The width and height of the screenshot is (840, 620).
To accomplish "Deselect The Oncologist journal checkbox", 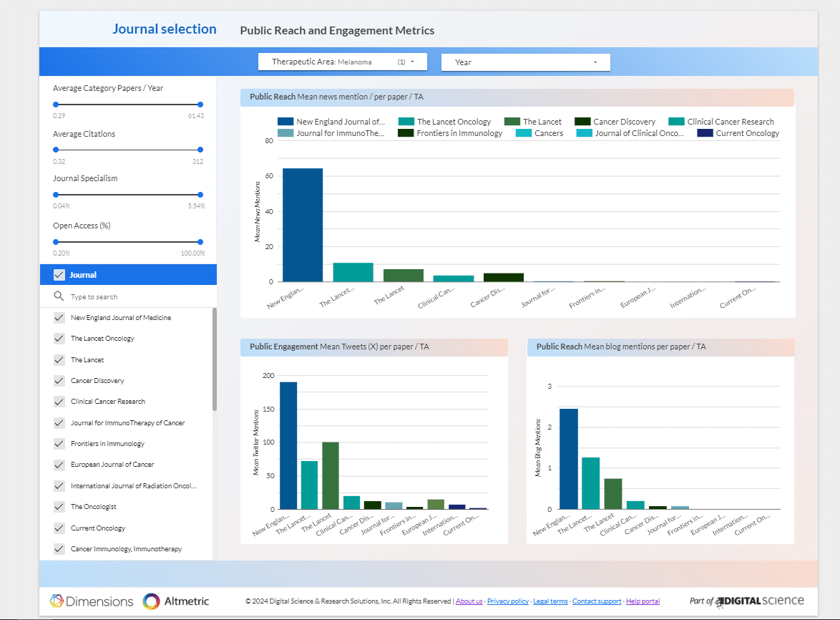I will (59, 507).
